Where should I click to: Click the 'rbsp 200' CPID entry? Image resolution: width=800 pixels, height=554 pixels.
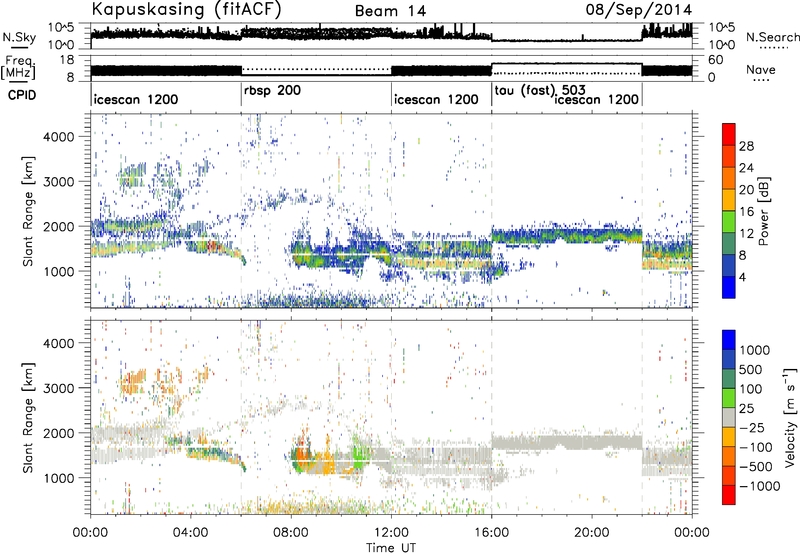pos(272,90)
